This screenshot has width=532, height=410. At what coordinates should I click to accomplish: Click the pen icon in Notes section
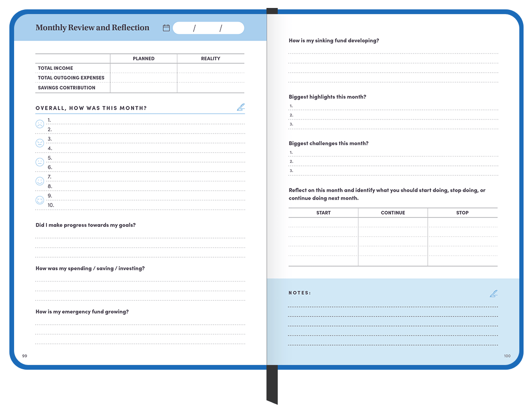click(x=493, y=294)
